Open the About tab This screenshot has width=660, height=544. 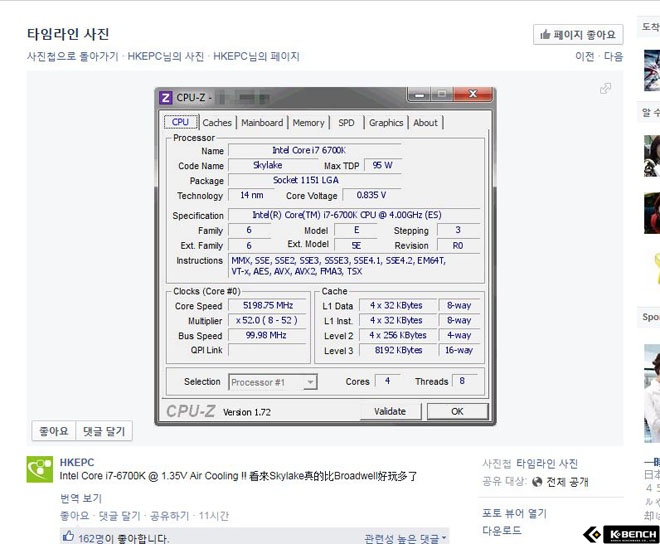(x=425, y=123)
